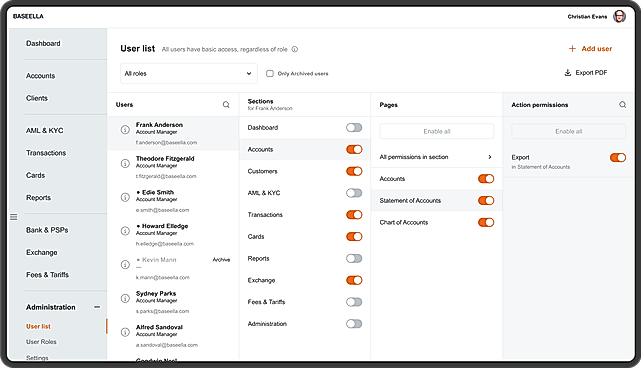641x368 pixels.
Task: Enable the Administration section toggle
Action: [x=354, y=324]
